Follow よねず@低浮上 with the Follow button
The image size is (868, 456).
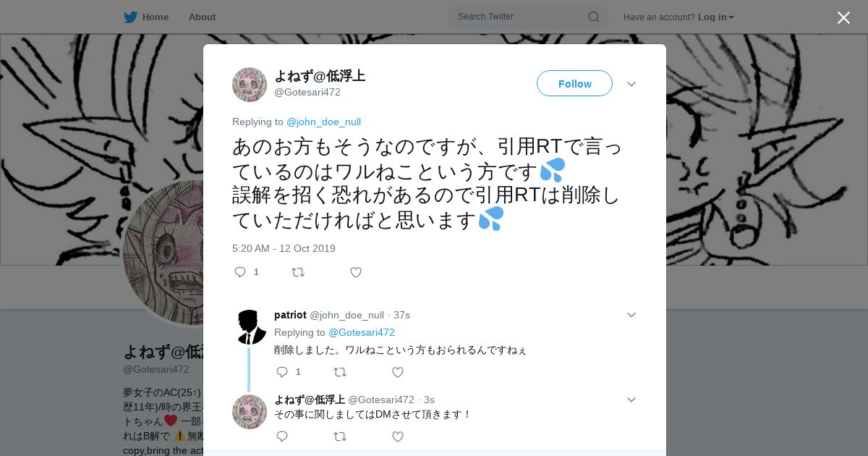(x=574, y=83)
